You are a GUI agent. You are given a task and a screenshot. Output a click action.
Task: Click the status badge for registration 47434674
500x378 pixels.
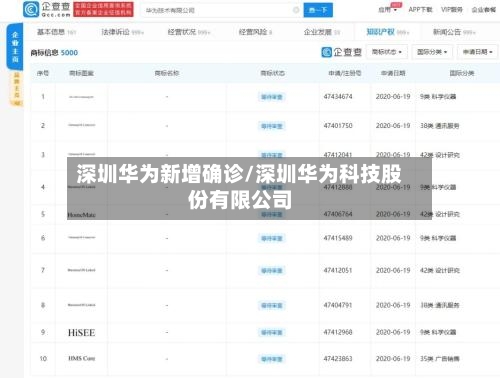(x=272, y=97)
